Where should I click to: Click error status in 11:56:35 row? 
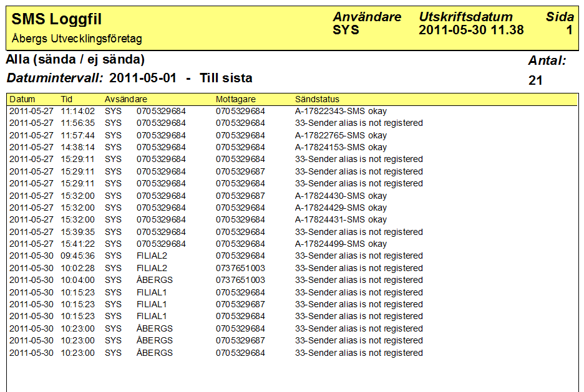pos(359,123)
